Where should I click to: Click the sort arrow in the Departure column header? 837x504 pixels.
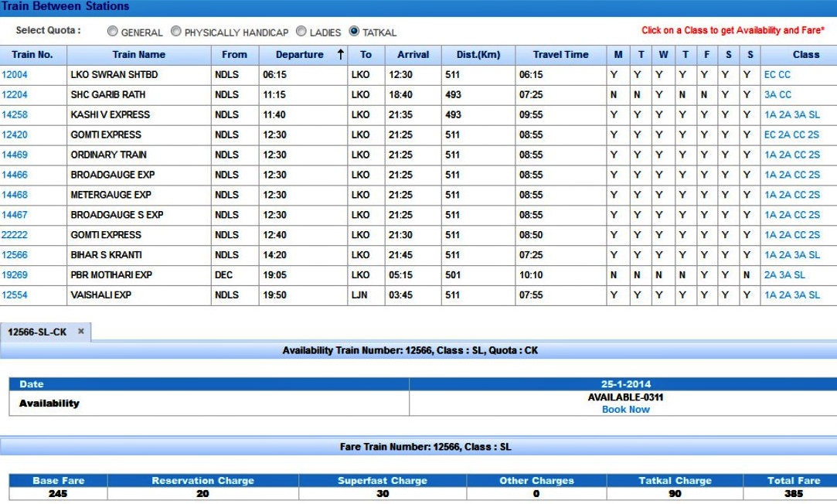[340, 55]
